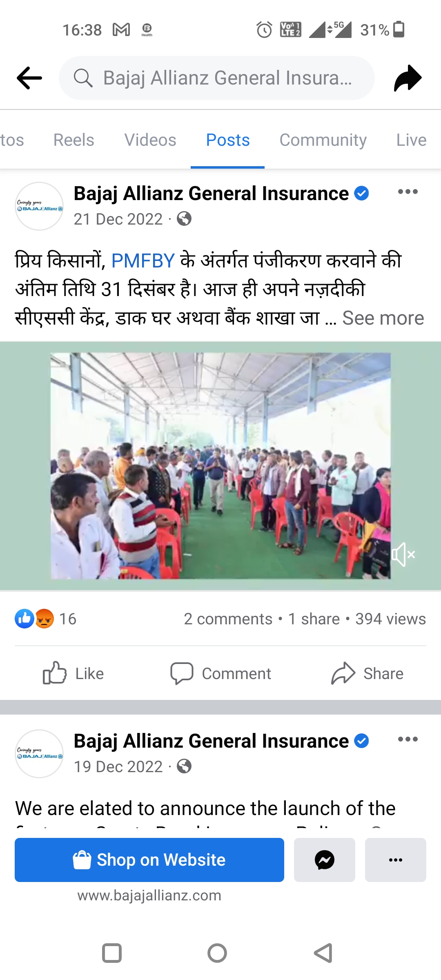
Task: Tap the back arrow icon
Action: [x=29, y=78]
